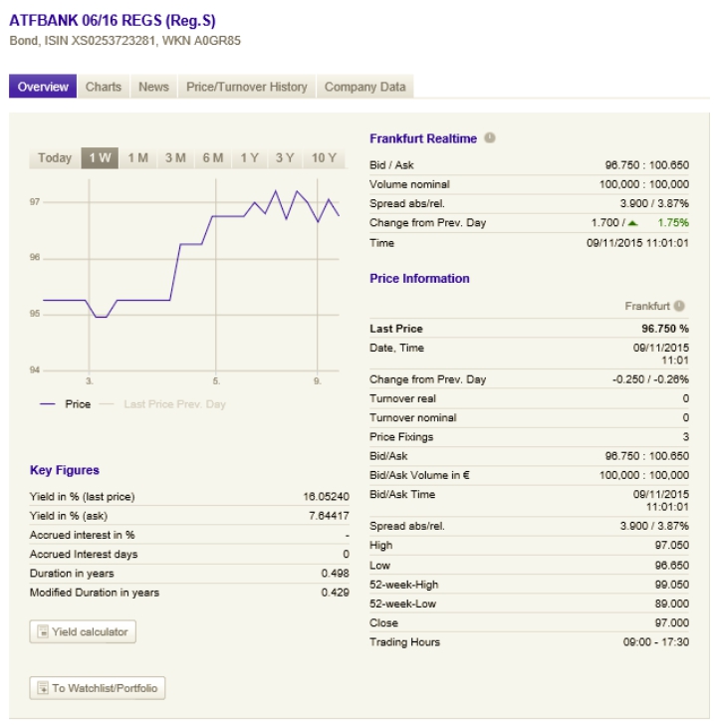Click Accrued Interest days value 0

(x=346, y=554)
